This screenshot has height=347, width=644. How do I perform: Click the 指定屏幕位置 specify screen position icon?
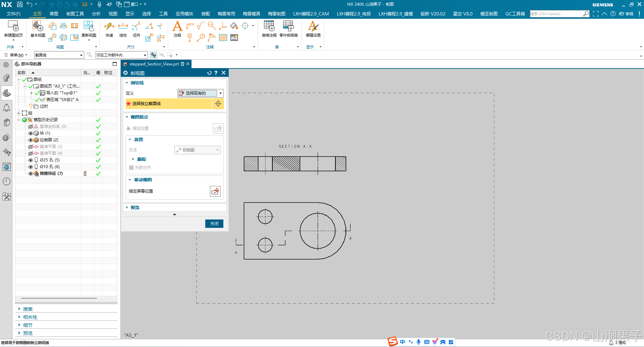pos(215,191)
